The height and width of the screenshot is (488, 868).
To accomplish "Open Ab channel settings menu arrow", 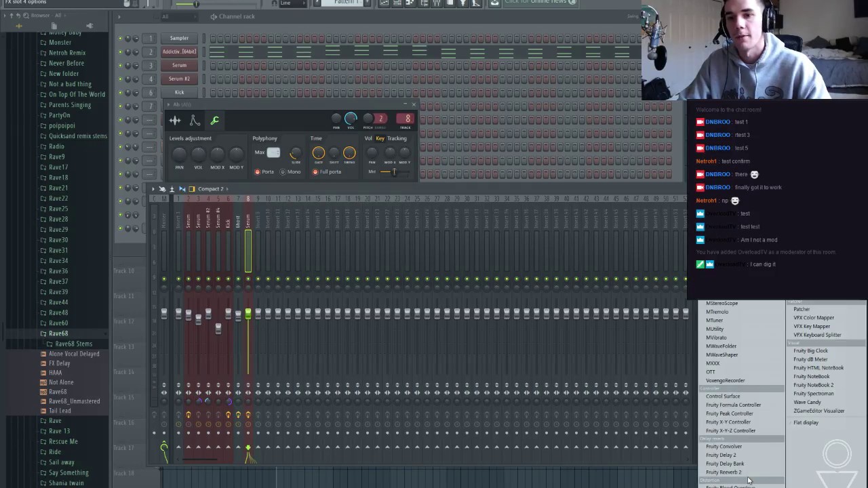I will coord(169,104).
